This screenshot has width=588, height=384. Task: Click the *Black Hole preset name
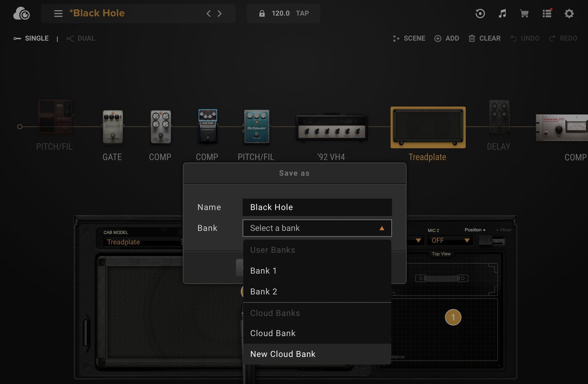97,13
